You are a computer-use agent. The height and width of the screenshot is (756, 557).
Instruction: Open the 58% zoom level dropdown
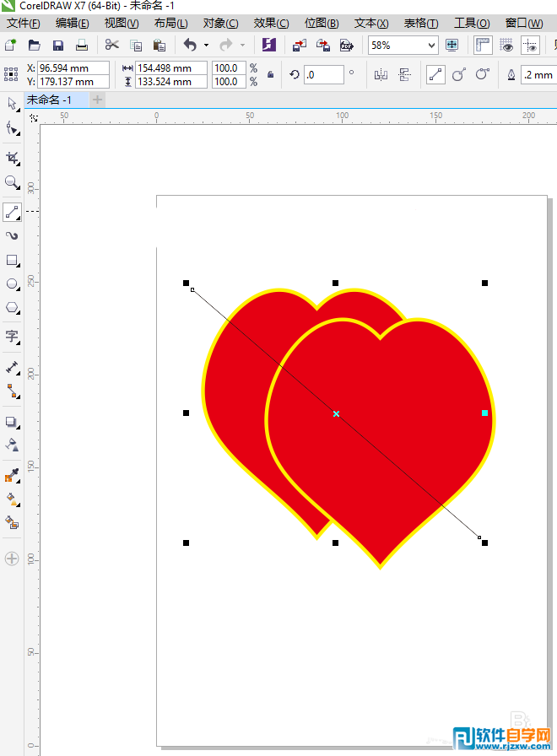pyautogui.click(x=432, y=46)
